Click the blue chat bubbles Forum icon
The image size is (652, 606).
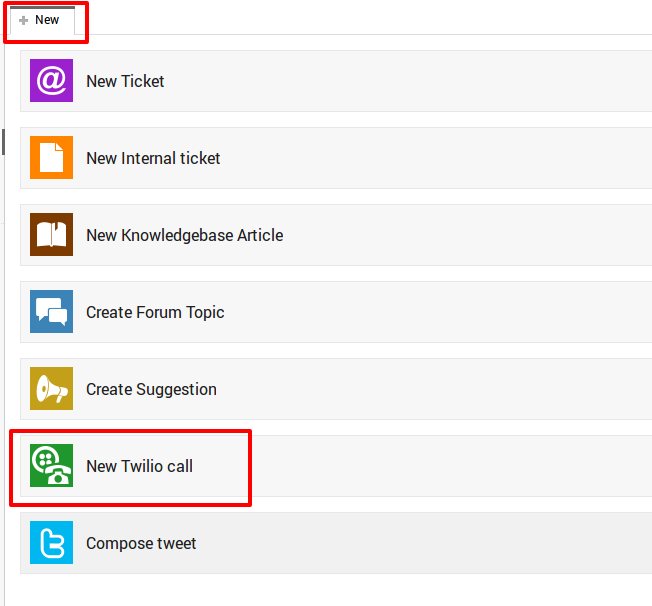51,311
